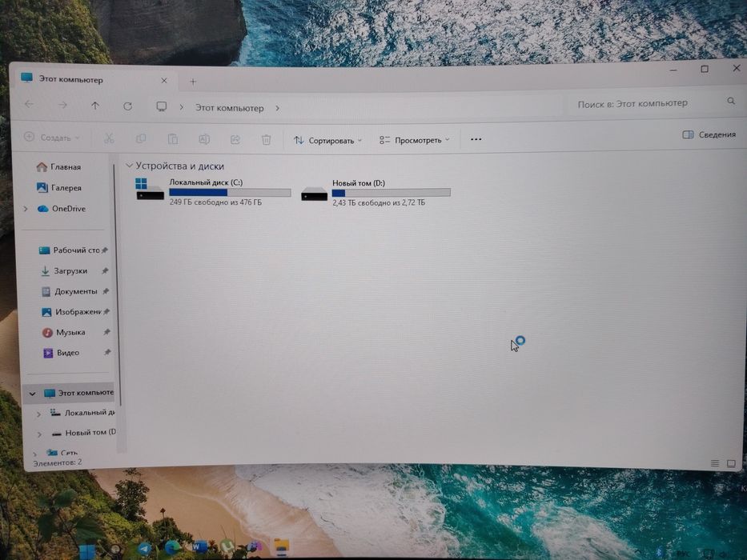Viewport: 747px width, 560px height.
Task: Expand Локальный диск tree node
Action: click(38, 414)
